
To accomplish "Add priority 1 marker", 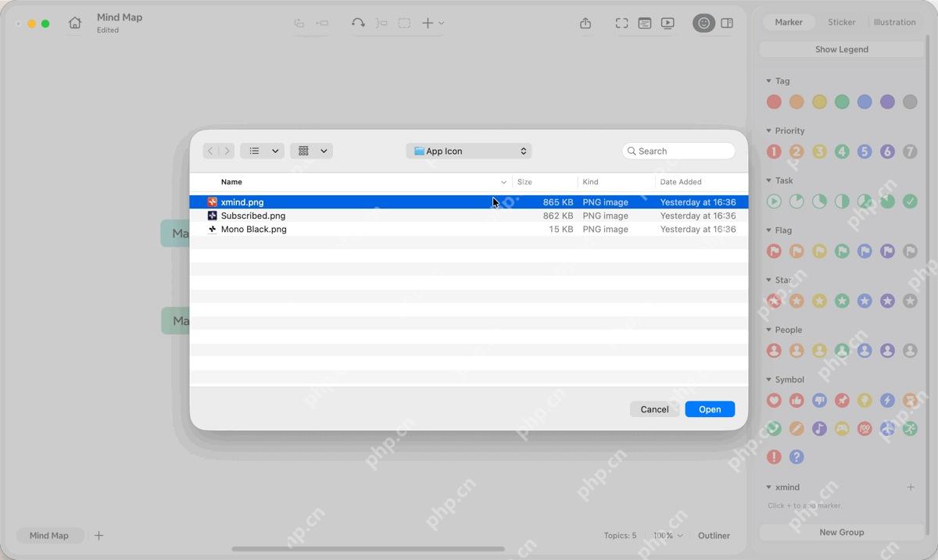I will [774, 152].
